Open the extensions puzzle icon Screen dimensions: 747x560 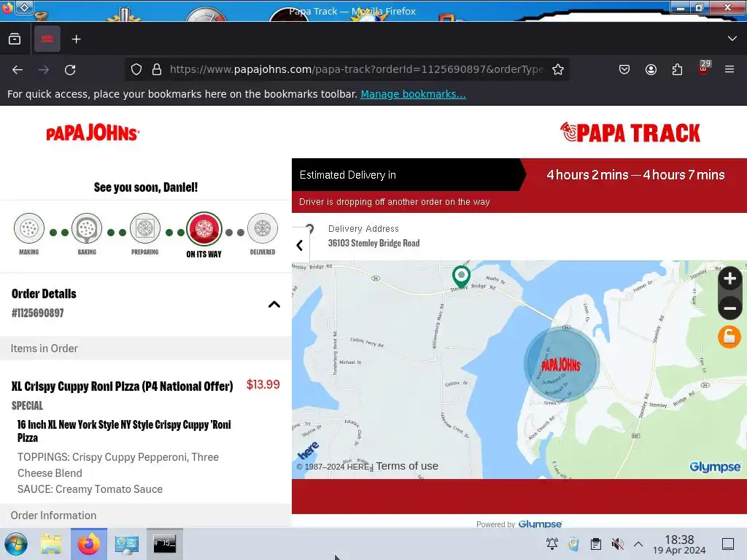[677, 69]
